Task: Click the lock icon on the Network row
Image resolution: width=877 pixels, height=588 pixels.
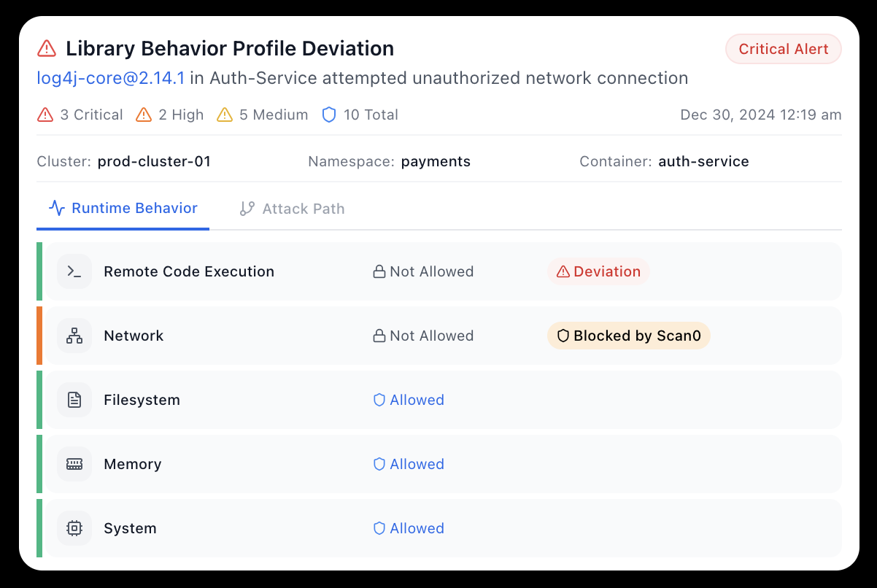Action: click(379, 335)
